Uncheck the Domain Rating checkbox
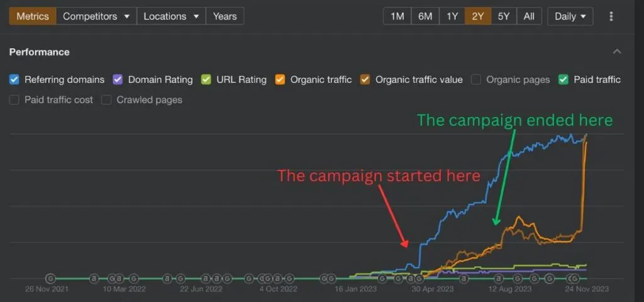Screen dimensions: 644x302 [118, 80]
